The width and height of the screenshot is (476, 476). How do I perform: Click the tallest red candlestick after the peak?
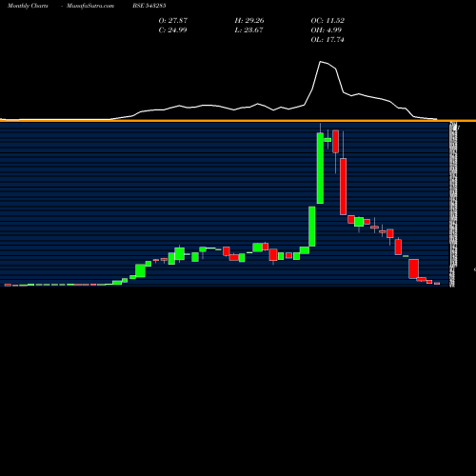coord(344,187)
